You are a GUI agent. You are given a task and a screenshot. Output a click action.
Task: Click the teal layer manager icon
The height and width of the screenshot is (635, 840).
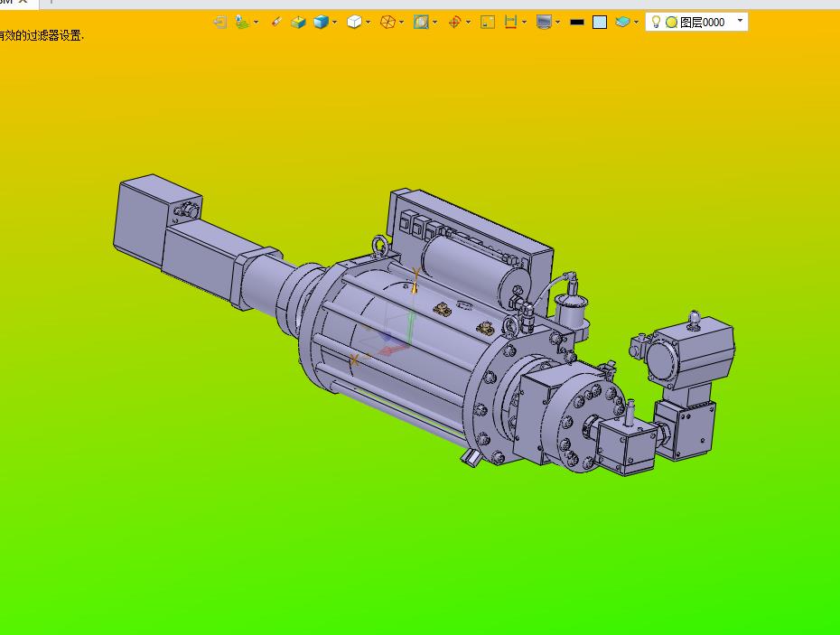point(622,22)
